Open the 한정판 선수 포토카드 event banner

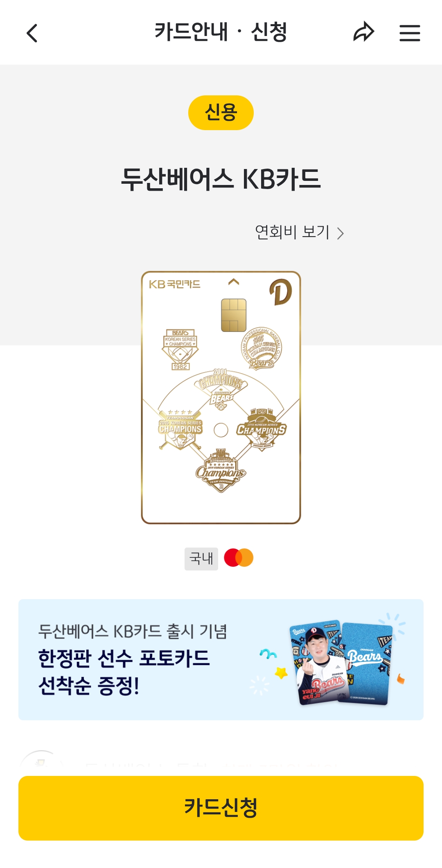pos(221,660)
